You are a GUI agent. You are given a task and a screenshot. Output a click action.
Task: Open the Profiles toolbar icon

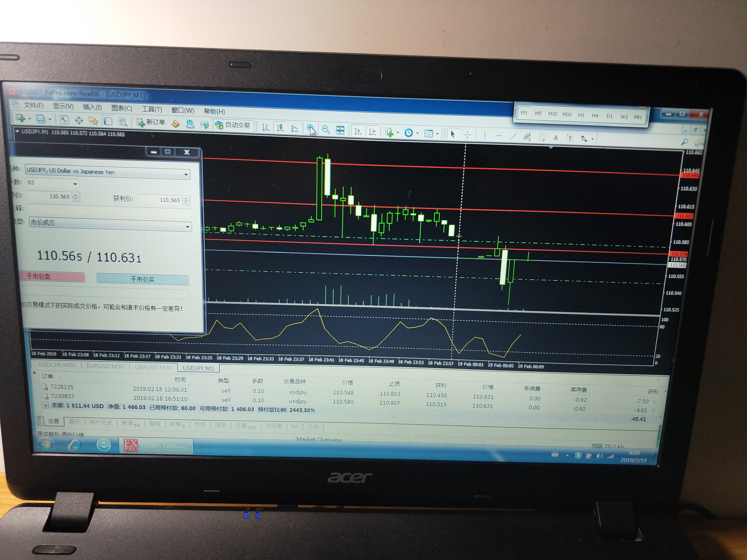click(41, 119)
